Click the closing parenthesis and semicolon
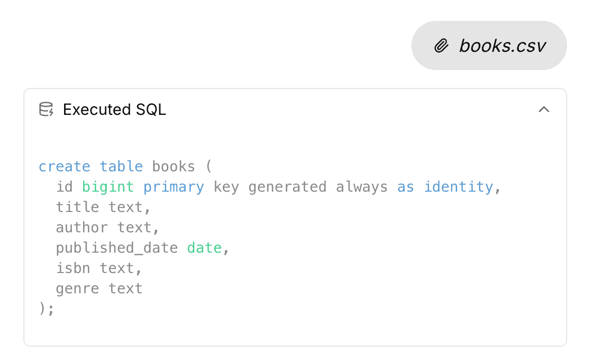Screen dimensions: 591x364 click(46, 309)
